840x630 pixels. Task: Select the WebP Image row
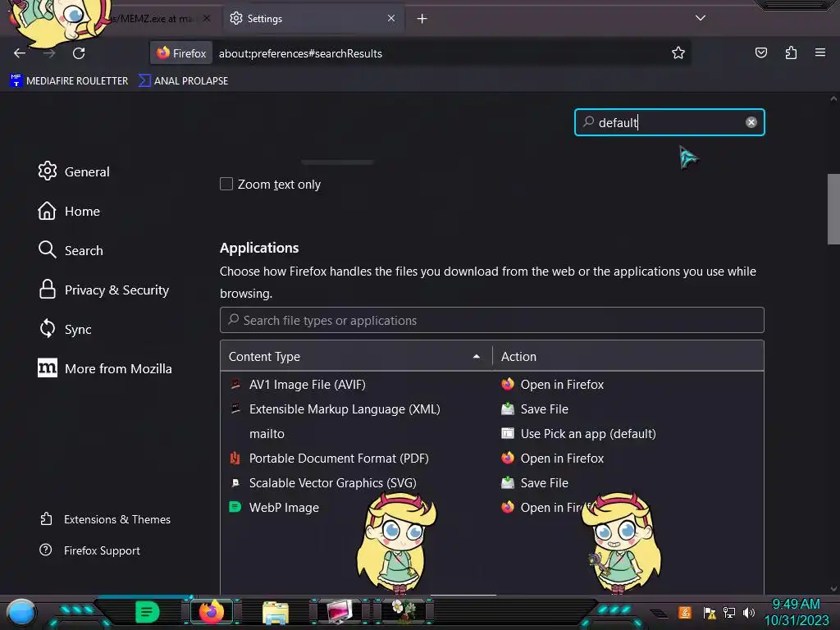[492, 507]
